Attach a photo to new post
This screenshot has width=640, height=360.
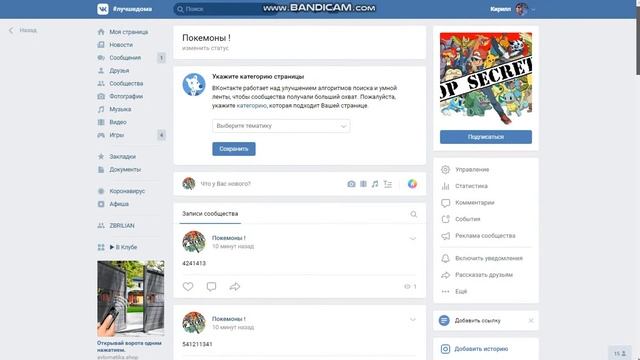351,184
